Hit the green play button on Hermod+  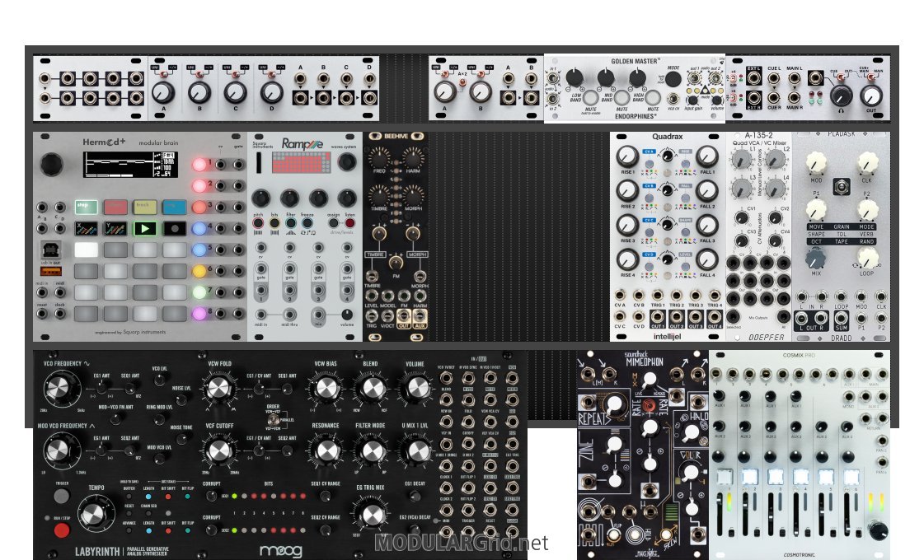pos(145,228)
